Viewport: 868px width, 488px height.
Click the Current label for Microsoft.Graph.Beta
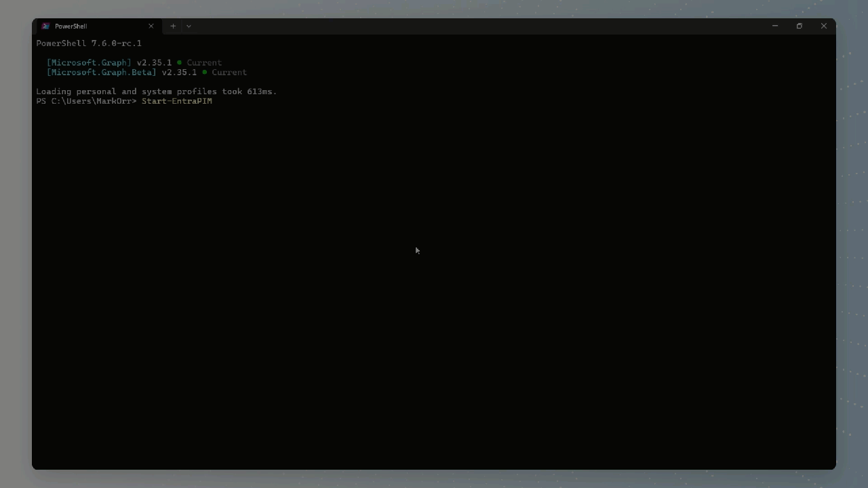(229, 72)
